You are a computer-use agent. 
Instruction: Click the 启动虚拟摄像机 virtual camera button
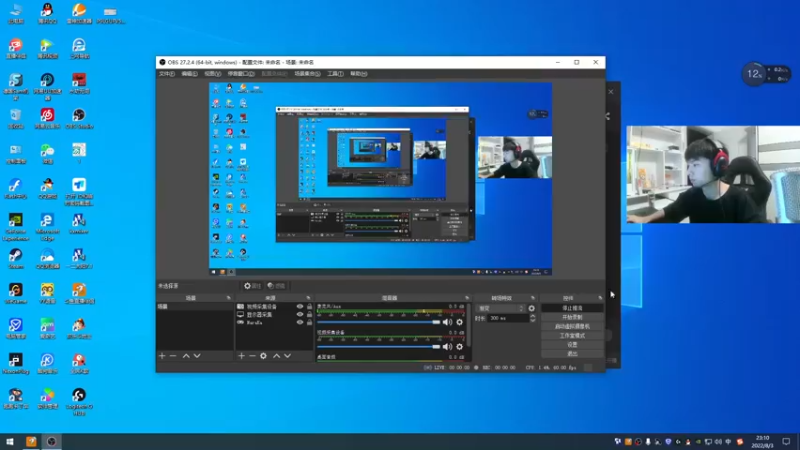(572, 326)
